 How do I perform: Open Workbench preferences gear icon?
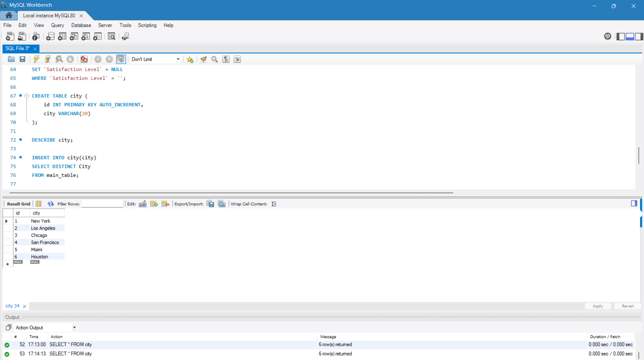point(607,36)
